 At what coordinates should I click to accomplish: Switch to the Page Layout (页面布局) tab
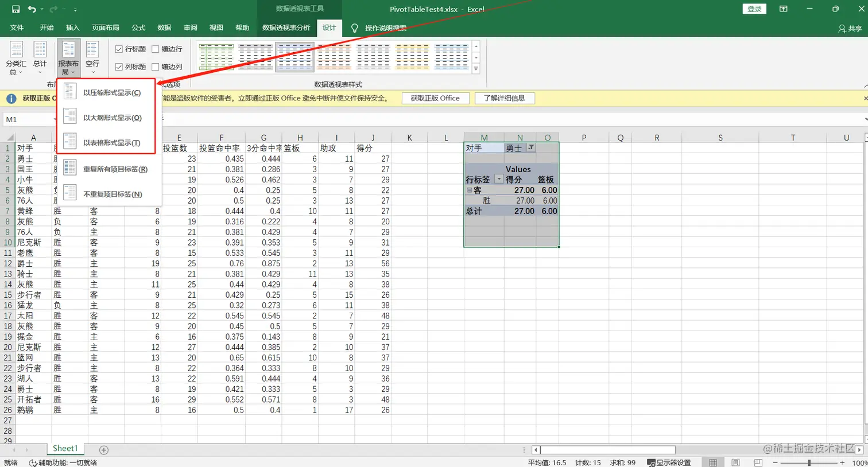pyautogui.click(x=106, y=28)
